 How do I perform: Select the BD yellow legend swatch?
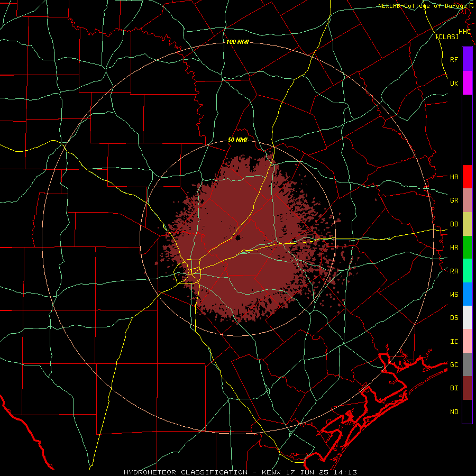point(467,224)
